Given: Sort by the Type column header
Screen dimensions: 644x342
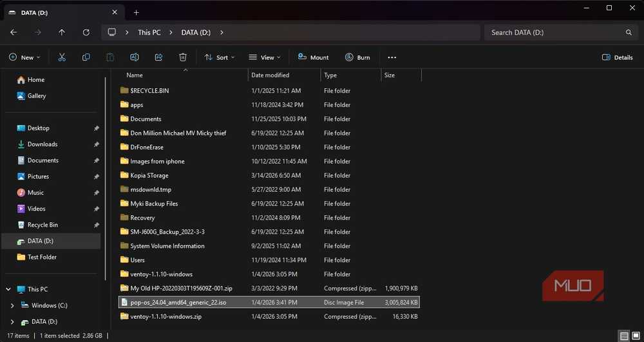Looking at the screenshot, I should pos(330,75).
